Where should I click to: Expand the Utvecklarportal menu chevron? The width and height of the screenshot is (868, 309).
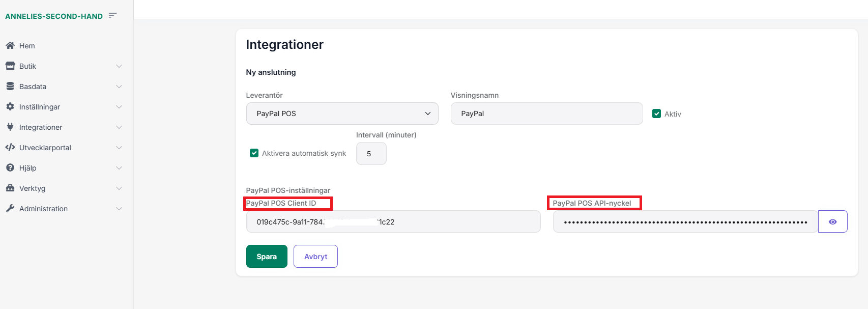pos(119,148)
